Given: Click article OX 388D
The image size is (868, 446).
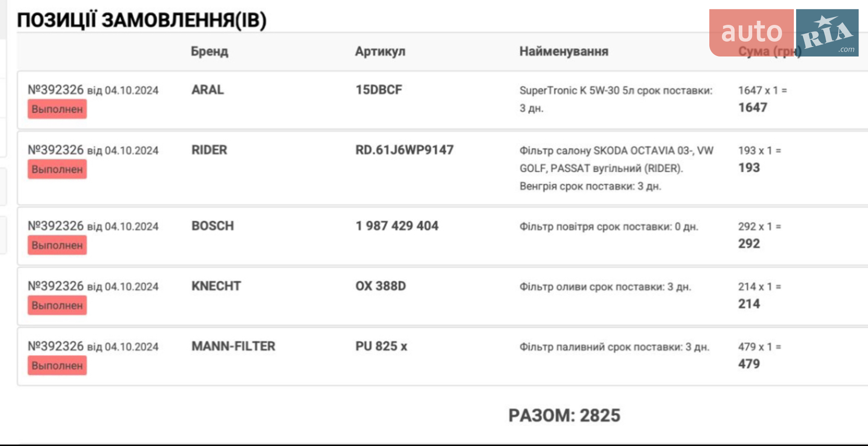Looking at the screenshot, I should pyautogui.click(x=381, y=286).
